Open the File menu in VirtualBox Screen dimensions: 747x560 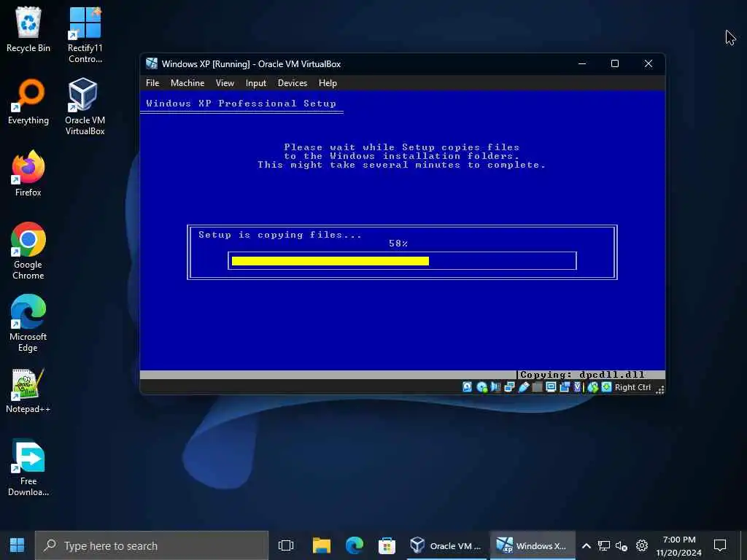pos(152,83)
